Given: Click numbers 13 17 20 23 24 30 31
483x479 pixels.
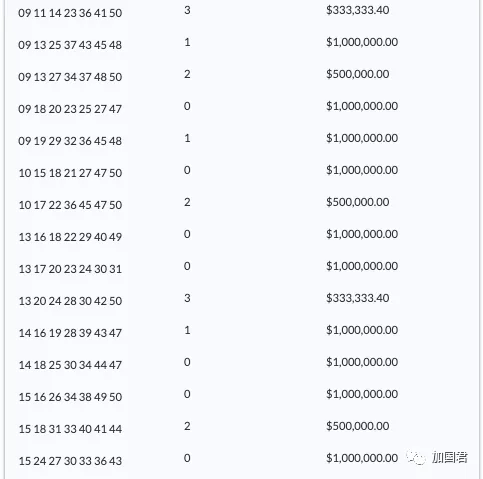Looking at the screenshot, I should click(70, 269).
